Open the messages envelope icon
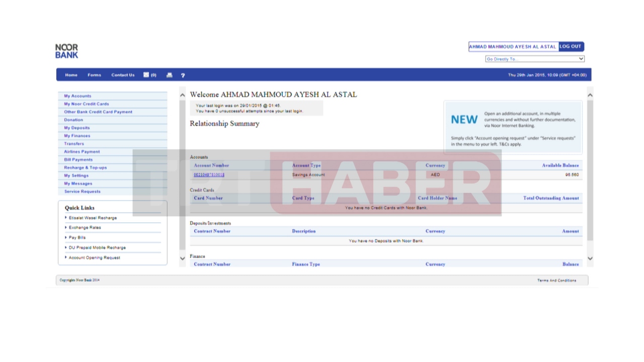This screenshot has height=362, width=644. [146, 75]
